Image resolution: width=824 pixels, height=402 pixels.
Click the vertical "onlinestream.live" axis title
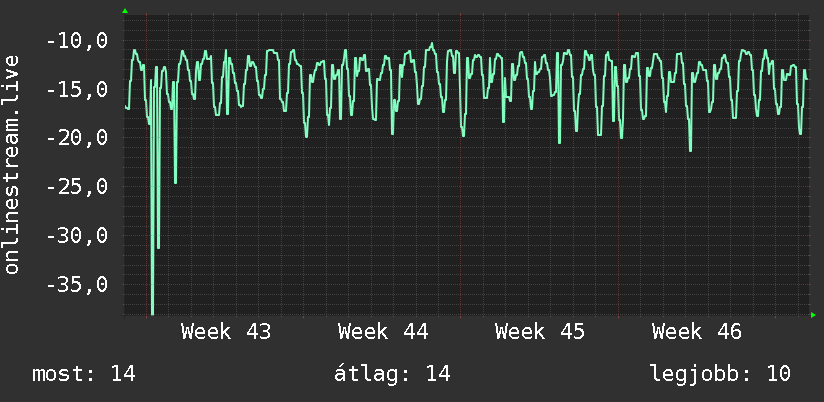[12, 164]
